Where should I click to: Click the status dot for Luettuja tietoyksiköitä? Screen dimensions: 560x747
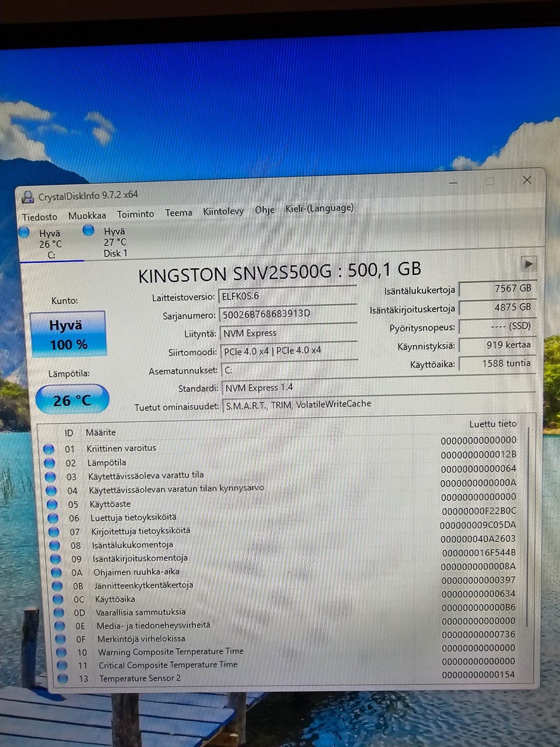pos(53,518)
